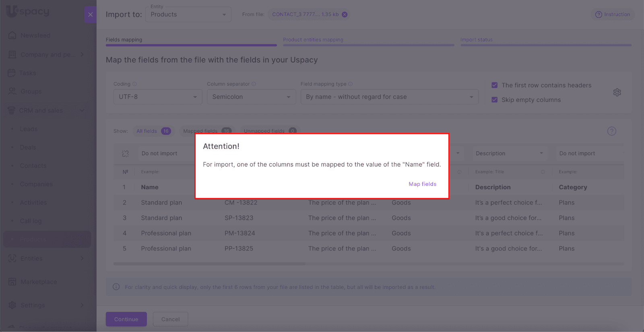Open the Column separator Semicolon dropdown
The width and height of the screenshot is (644, 332).
(251, 97)
